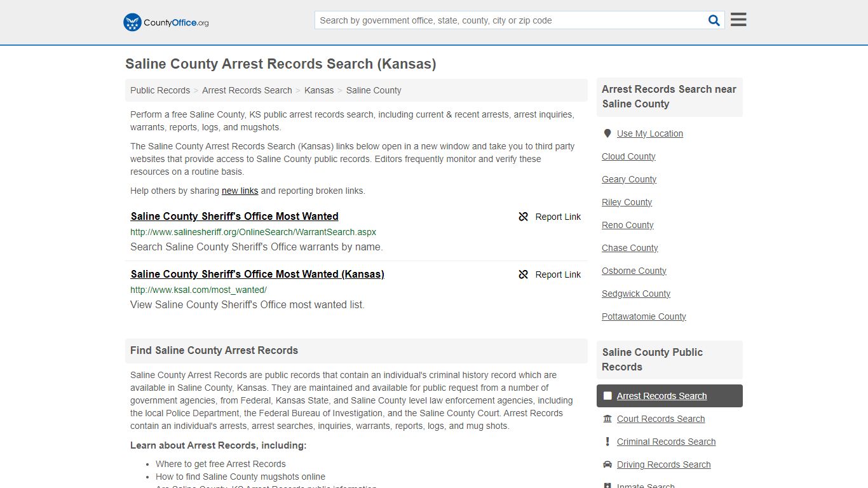
Task: Open Sheriff's Office Most Wanted (Kansas)
Action: [x=257, y=274]
